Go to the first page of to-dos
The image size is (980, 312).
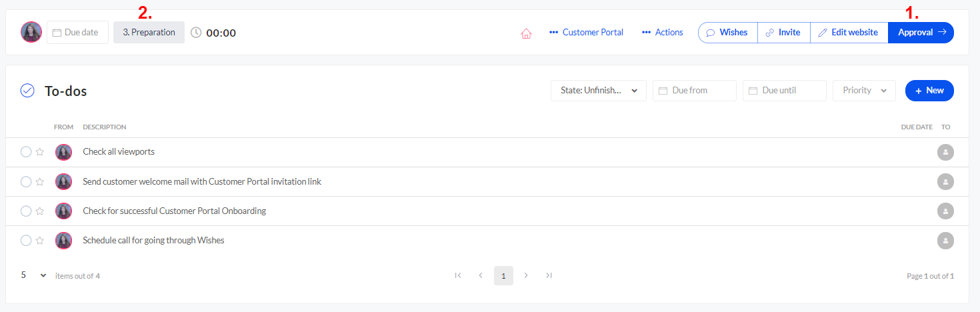click(x=458, y=275)
